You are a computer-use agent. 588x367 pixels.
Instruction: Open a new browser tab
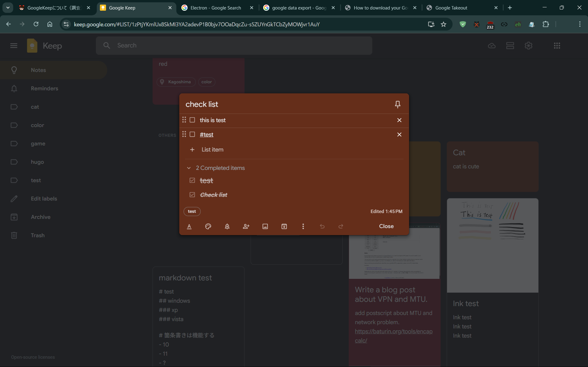click(510, 8)
